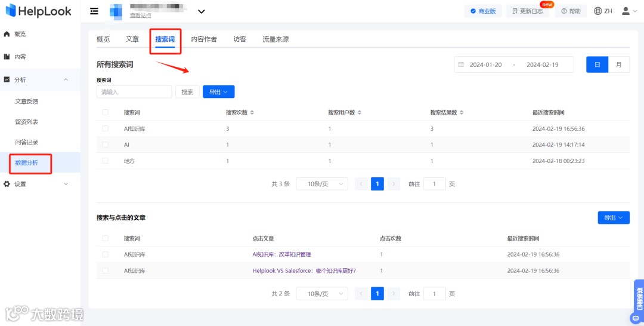Open the user account avatar menu
This screenshot has width=644, height=326.
click(629, 11)
